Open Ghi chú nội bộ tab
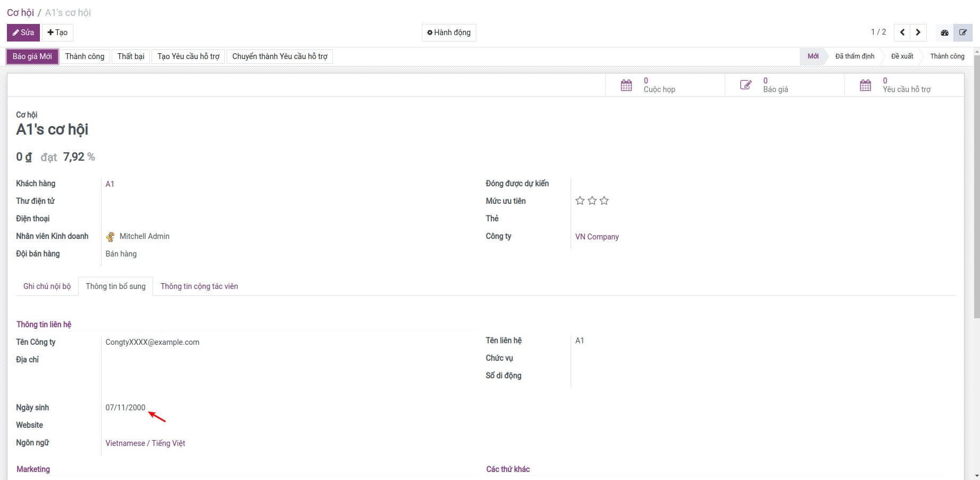The image size is (980, 480). click(x=47, y=286)
